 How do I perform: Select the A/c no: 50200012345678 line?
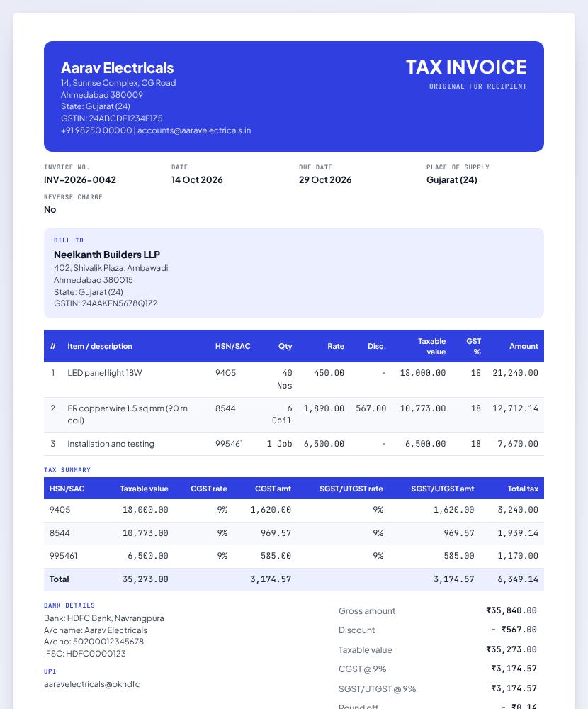coord(94,642)
